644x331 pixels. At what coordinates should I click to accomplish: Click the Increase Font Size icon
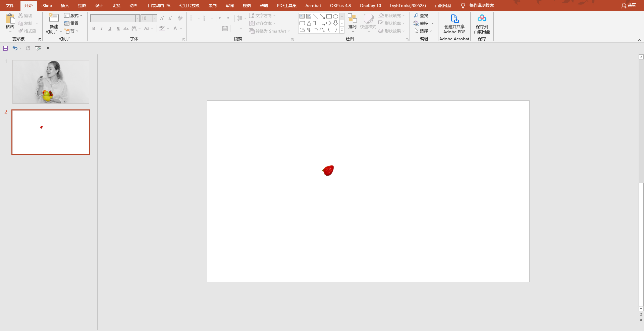click(162, 18)
